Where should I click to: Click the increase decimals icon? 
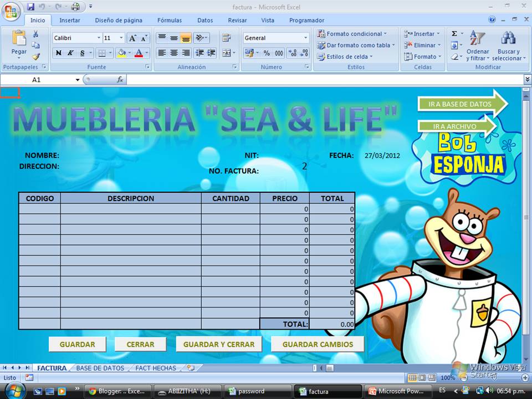(x=293, y=53)
